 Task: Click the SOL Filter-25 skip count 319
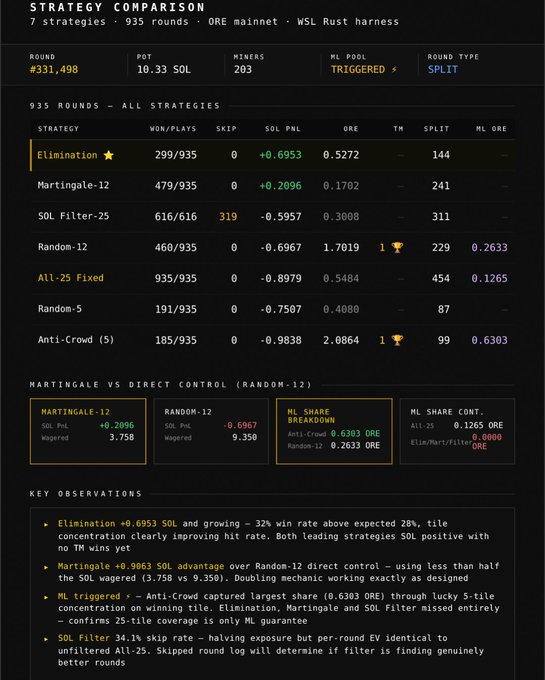click(x=228, y=217)
